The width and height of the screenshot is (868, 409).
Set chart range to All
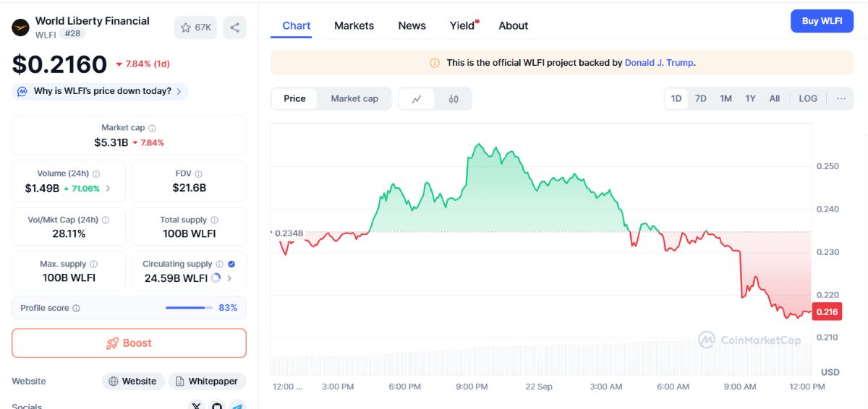[775, 99]
